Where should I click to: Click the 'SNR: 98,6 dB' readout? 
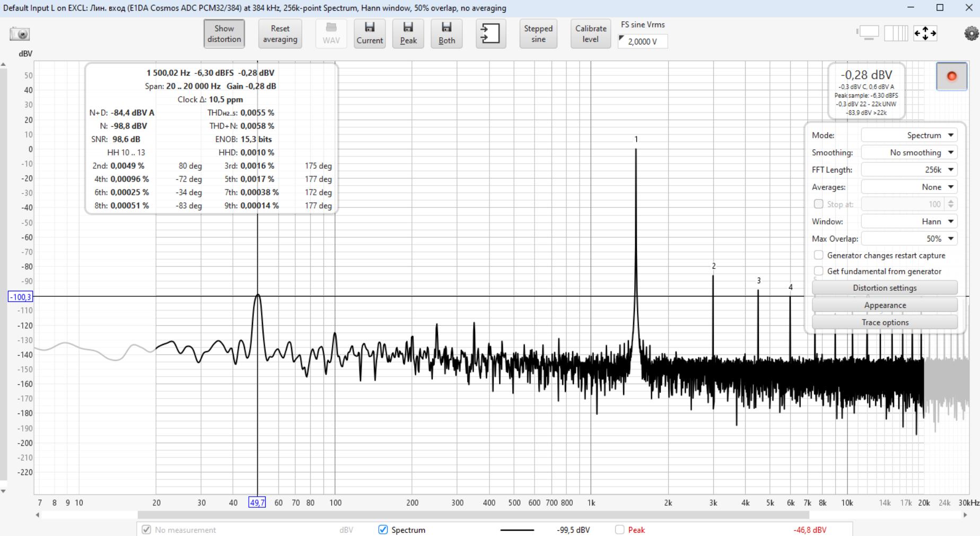point(116,139)
